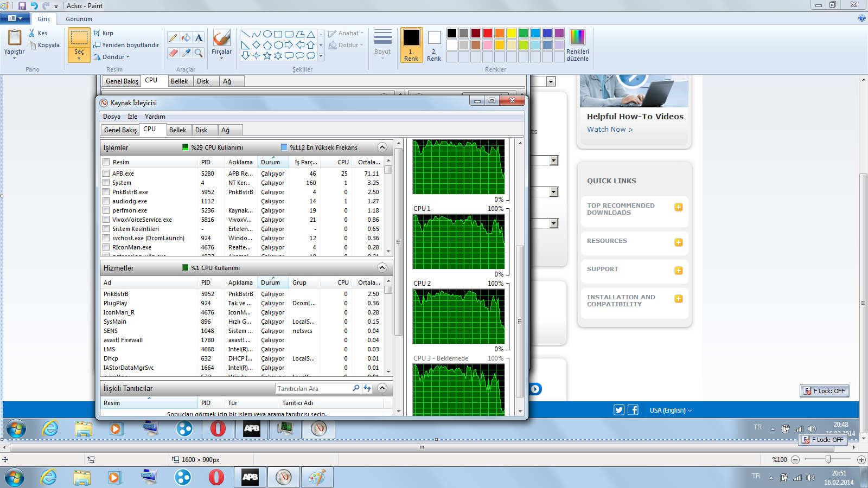Image resolution: width=868 pixels, height=488 pixels.
Task: Select the Fill with color bucket tool
Action: (x=186, y=37)
